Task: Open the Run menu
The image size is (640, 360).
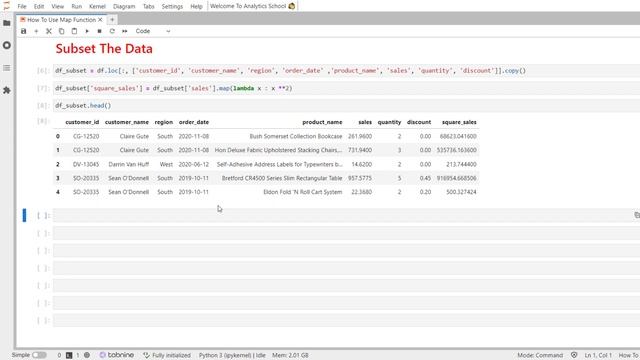Action: click(x=77, y=6)
